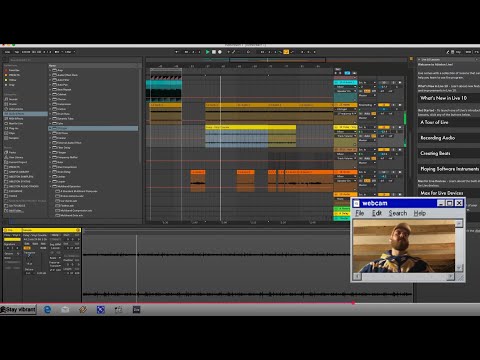This screenshot has height=360, width=480.
Task: Expand the highlighted EQ Eight folder
Action: (x=50, y=128)
